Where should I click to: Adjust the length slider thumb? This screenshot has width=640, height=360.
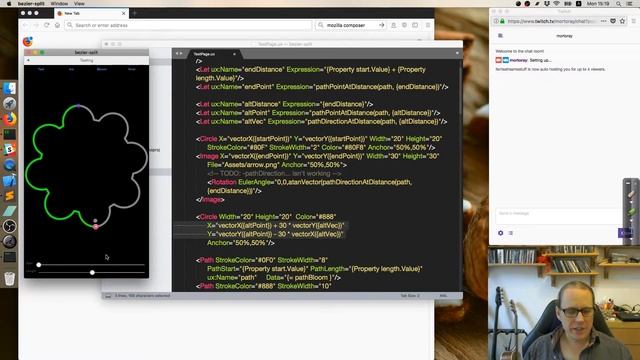[x=92, y=272]
